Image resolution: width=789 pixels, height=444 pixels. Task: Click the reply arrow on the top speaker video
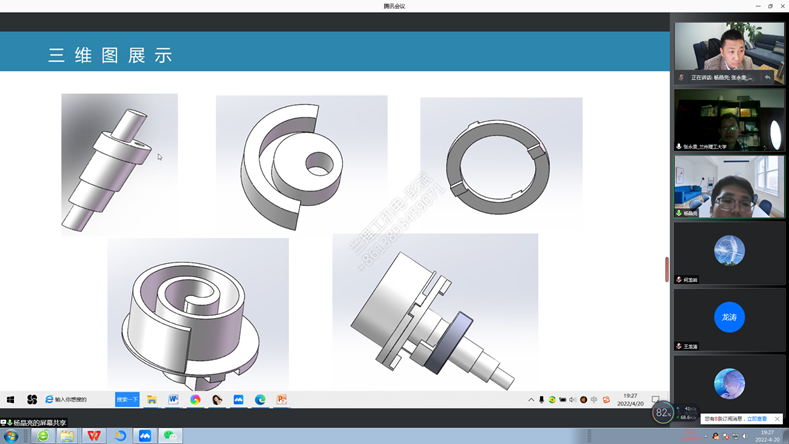pyautogui.click(x=768, y=77)
